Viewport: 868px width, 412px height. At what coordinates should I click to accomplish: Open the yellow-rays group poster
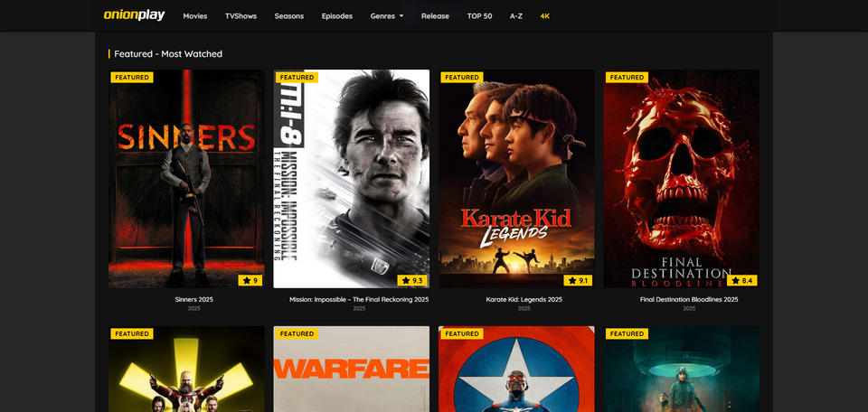tap(186, 369)
